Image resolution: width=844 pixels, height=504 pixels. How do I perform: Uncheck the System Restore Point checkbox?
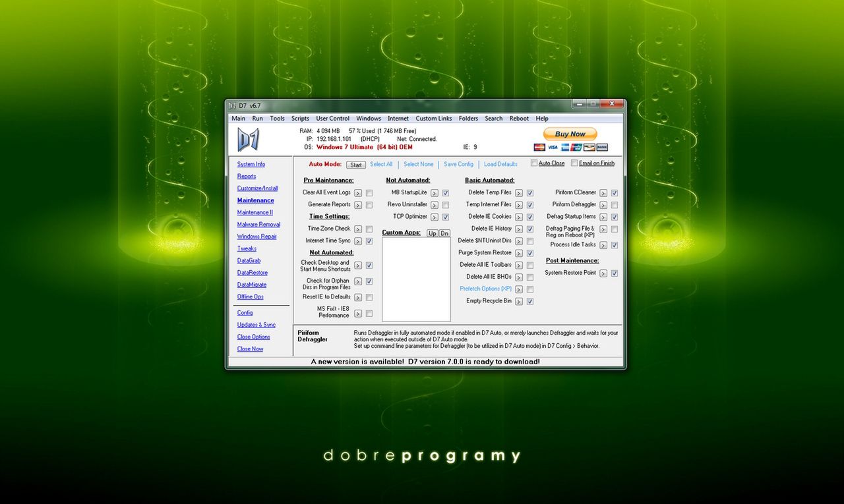[x=615, y=273]
